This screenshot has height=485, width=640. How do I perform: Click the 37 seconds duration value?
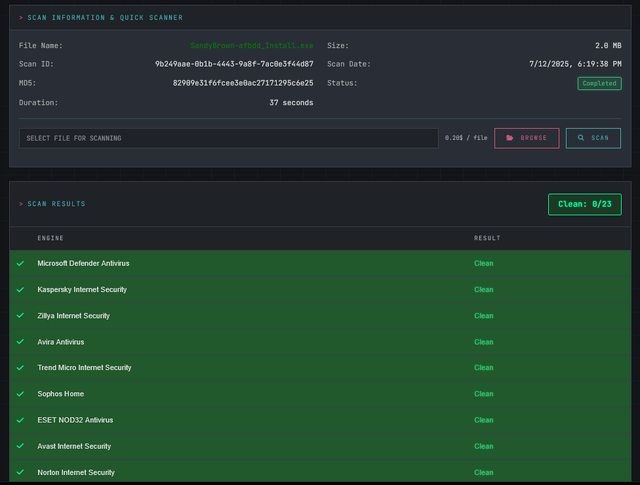point(291,102)
